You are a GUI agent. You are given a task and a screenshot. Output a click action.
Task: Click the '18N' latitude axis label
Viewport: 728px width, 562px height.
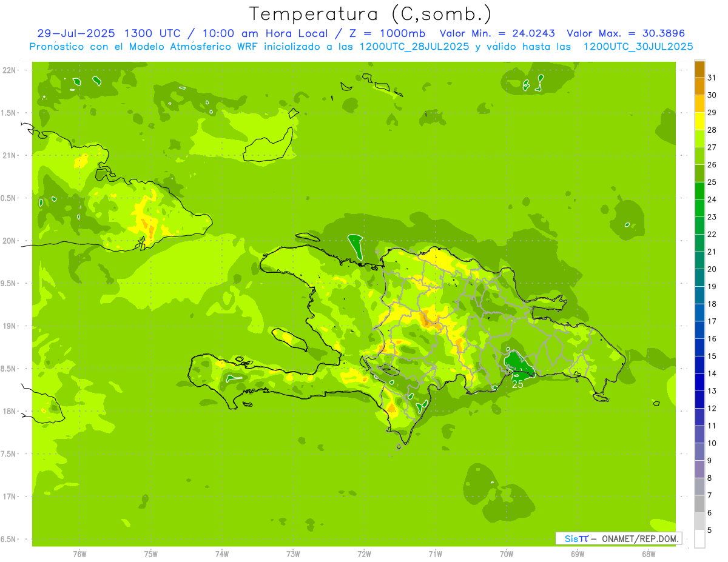pos(9,411)
